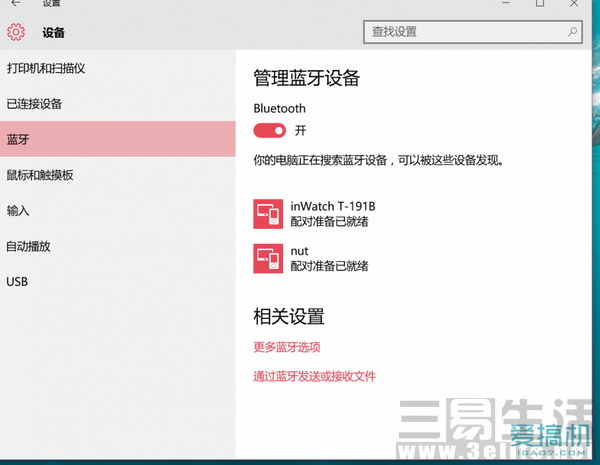The width and height of the screenshot is (600, 465).
Task: Click the nut device name text
Action: [299, 250]
